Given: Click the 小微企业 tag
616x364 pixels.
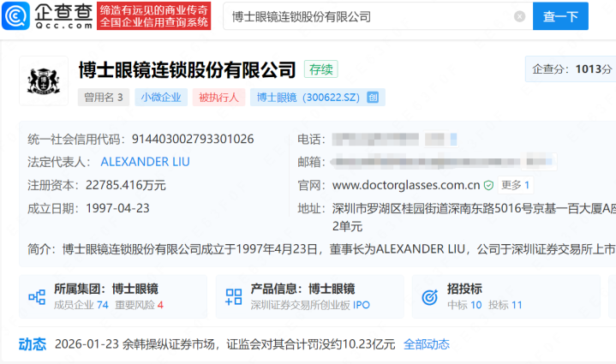Looking at the screenshot, I should 161,97.
